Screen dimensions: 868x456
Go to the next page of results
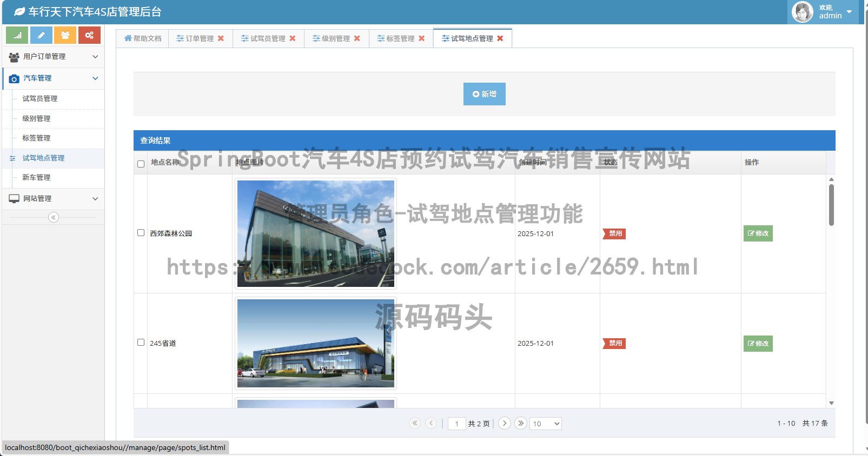point(505,423)
